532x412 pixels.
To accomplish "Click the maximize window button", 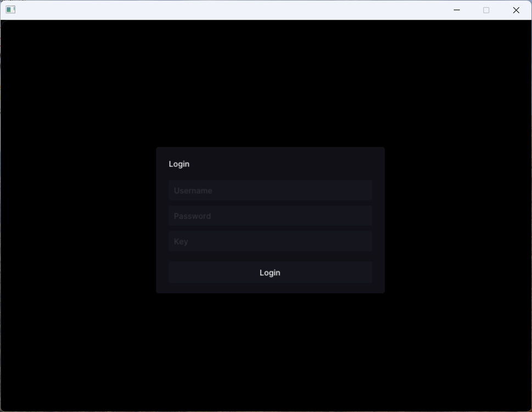I will [x=486, y=10].
